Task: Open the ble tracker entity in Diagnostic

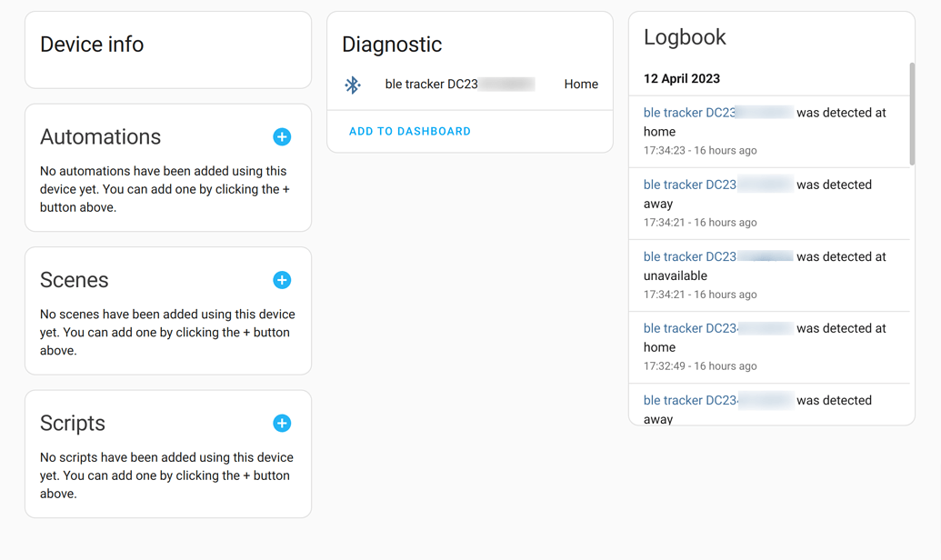Action: point(431,85)
